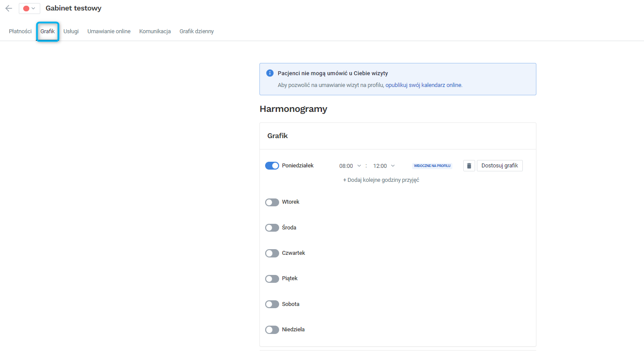
Task: Click the Dostosuj grafik button
Action: (500, 165)
